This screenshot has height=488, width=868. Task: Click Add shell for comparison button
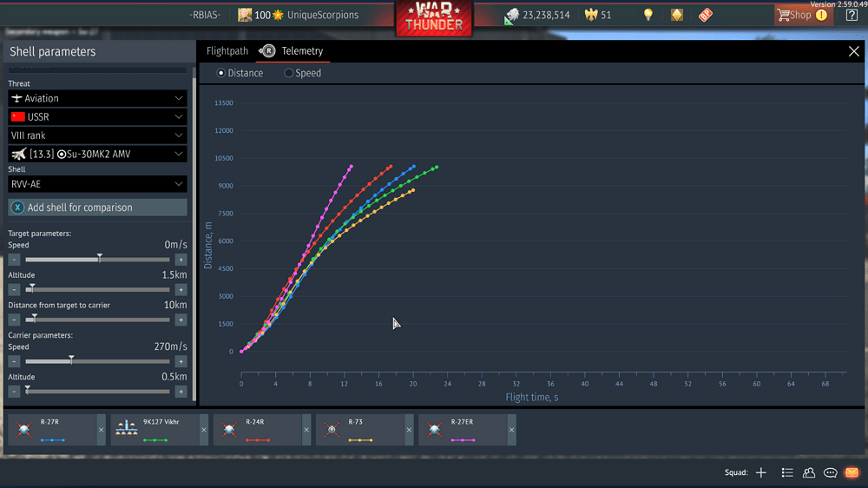click(x=97, y=208)
